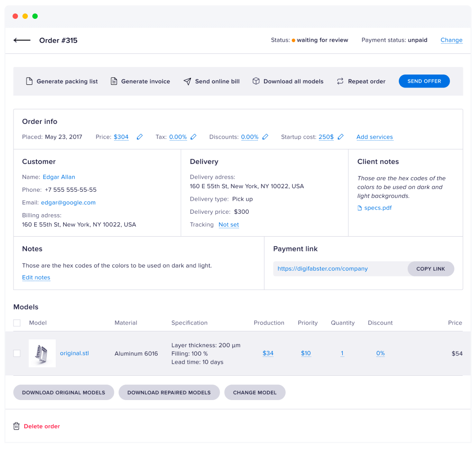
Task: Edit the Tax percentage pencil icon
Action: pyautogui.click(x=194, y=136)
